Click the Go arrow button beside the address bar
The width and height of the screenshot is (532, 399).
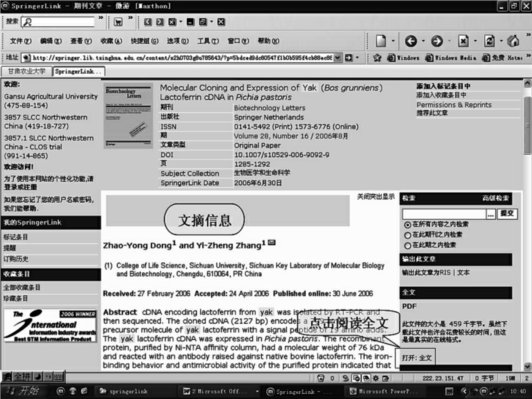click(x=348, y=58)
